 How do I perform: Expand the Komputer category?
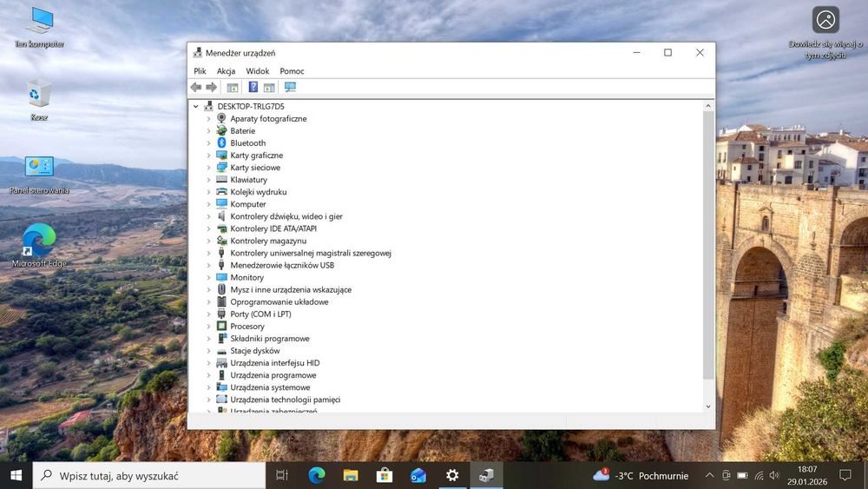(x=208, y=204)
